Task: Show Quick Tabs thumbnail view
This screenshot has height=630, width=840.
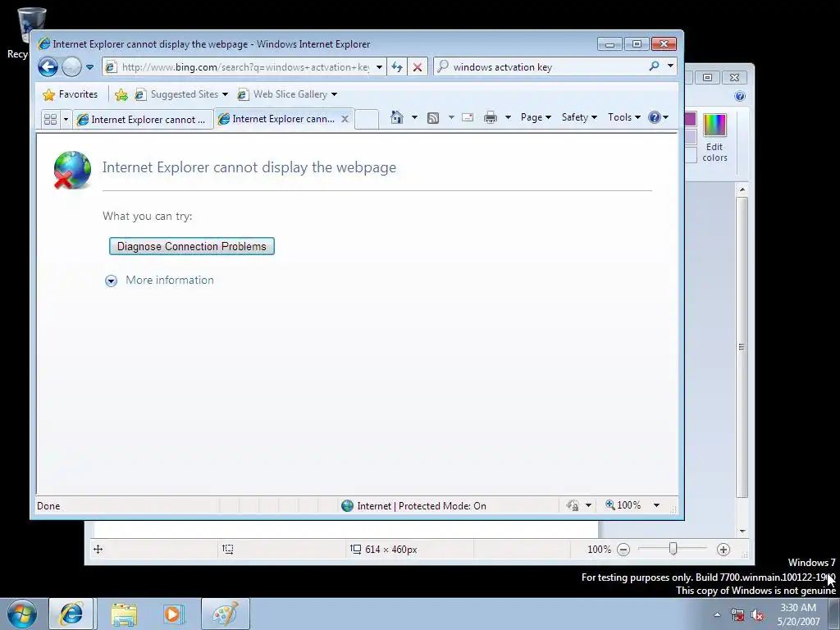Action: (50, 119)
